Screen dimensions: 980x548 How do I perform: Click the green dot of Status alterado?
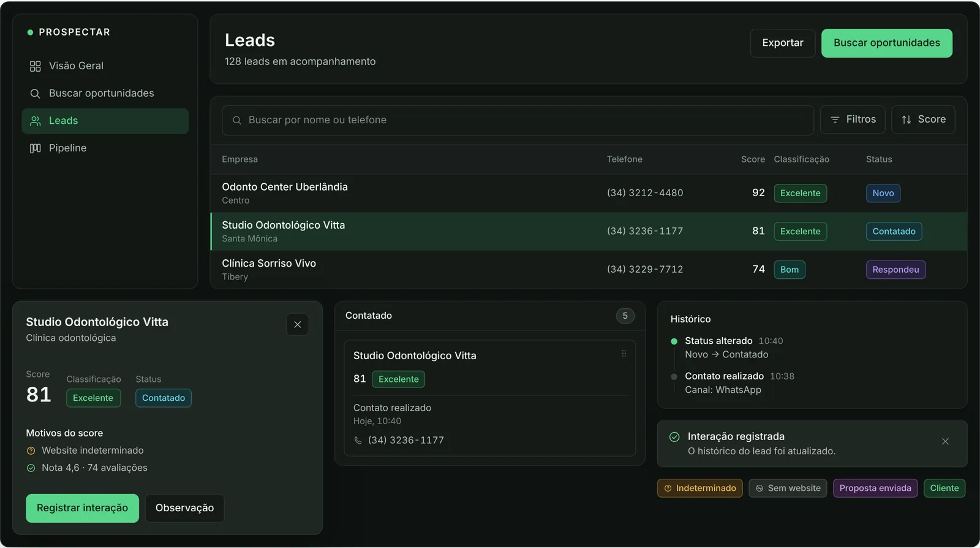(674, 341)
